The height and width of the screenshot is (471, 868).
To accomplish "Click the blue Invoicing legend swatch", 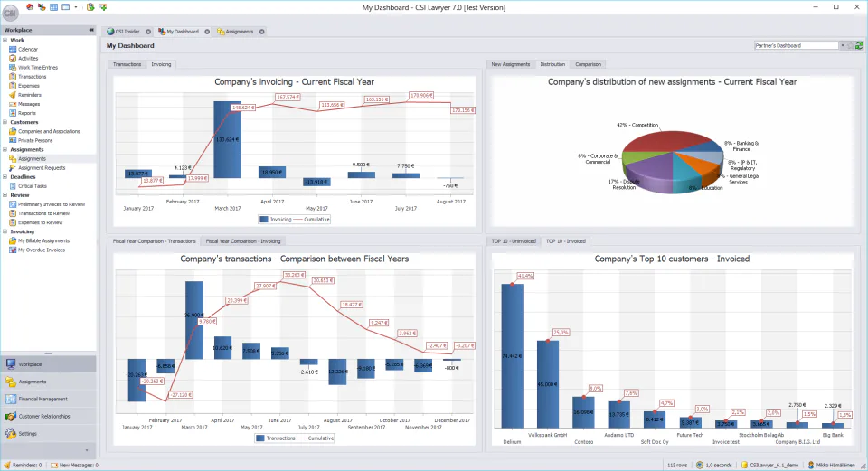I will coord(264,219).
